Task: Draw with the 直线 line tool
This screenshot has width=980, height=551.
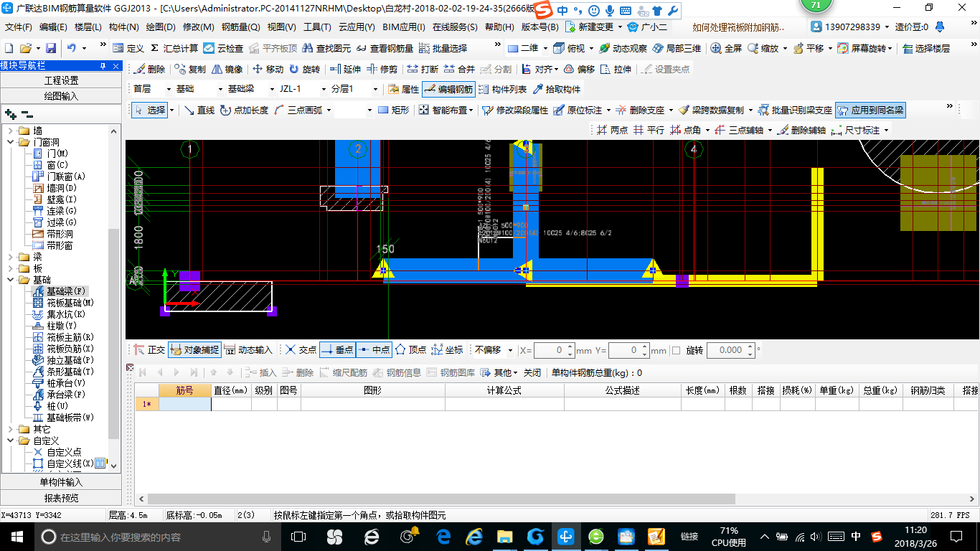Action: 199,110
